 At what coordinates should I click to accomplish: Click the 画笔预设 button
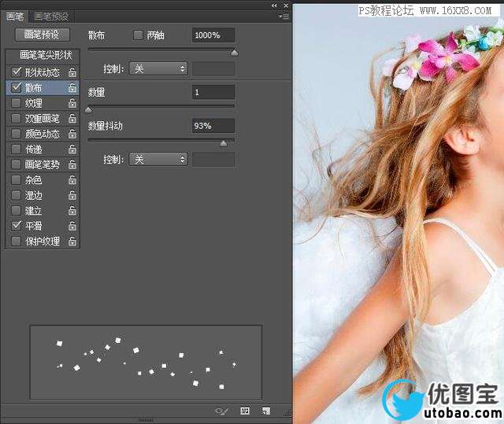point(42,35)
